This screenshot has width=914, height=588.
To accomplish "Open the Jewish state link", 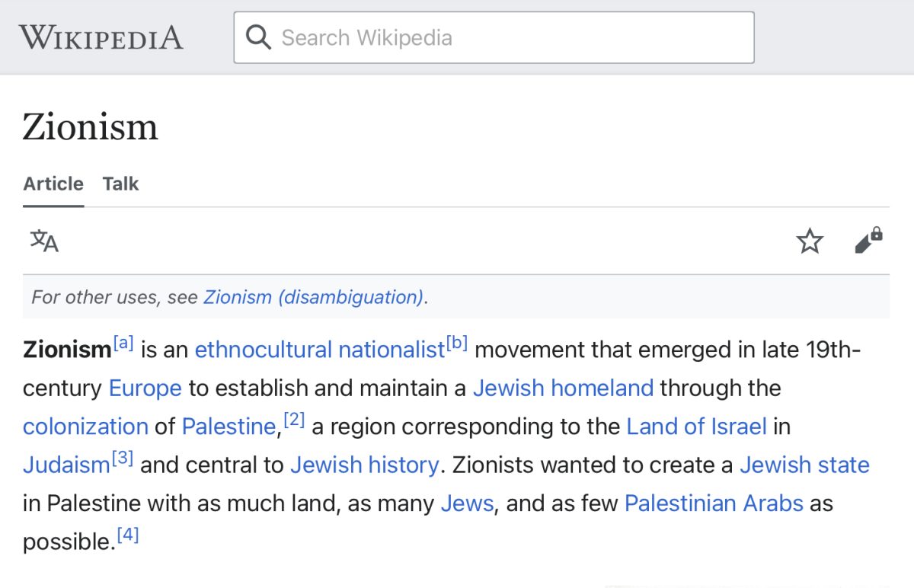I will coord(804,465).
